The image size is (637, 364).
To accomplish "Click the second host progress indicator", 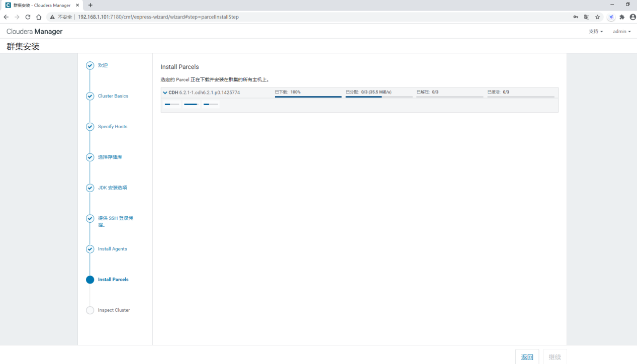I will pos(192,104).
